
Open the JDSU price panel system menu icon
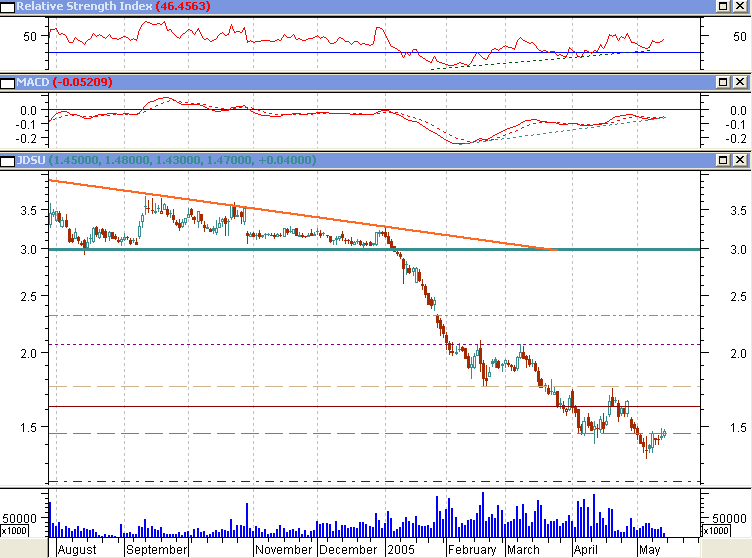(7, 161)
